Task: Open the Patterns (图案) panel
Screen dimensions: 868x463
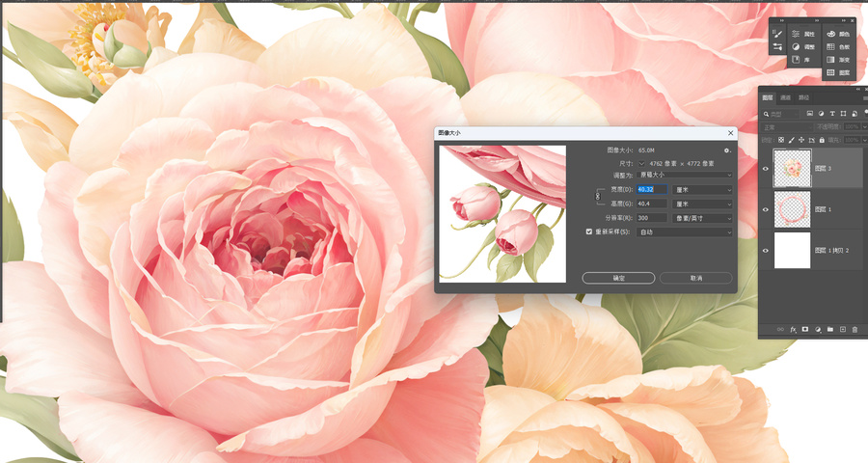Action: point(839,72)
